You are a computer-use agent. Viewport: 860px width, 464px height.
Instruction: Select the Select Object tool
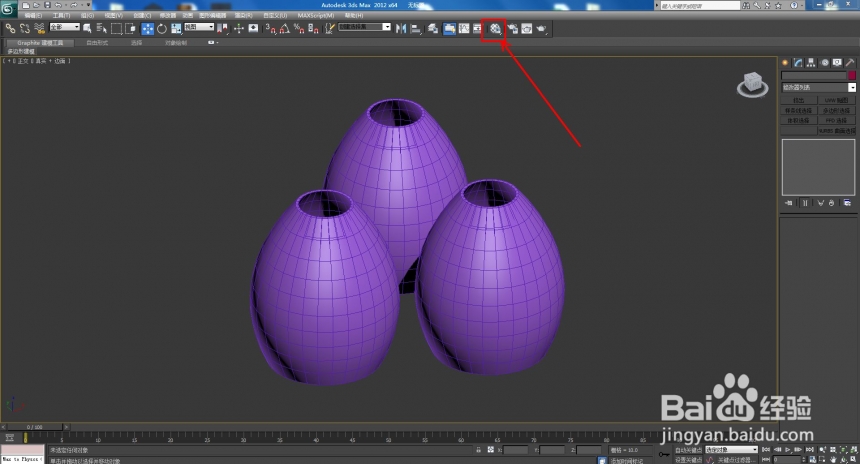(x=87, y=28)
